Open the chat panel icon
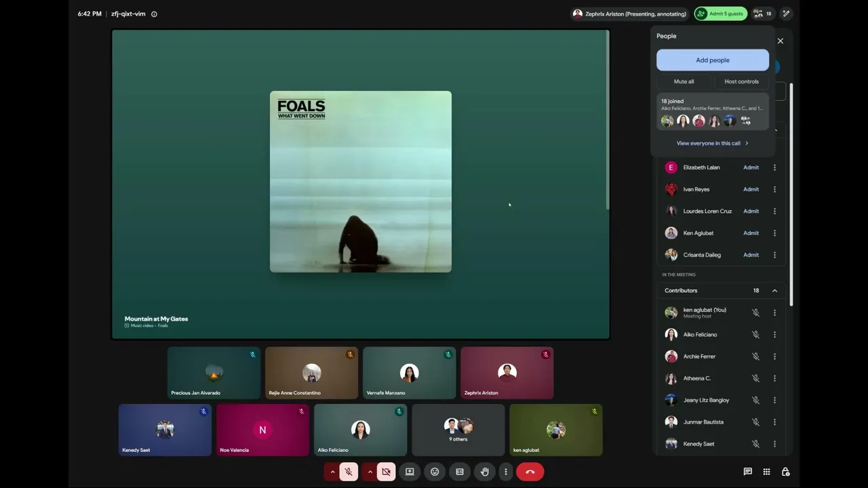The image size is (868, 488). point(748,472)
